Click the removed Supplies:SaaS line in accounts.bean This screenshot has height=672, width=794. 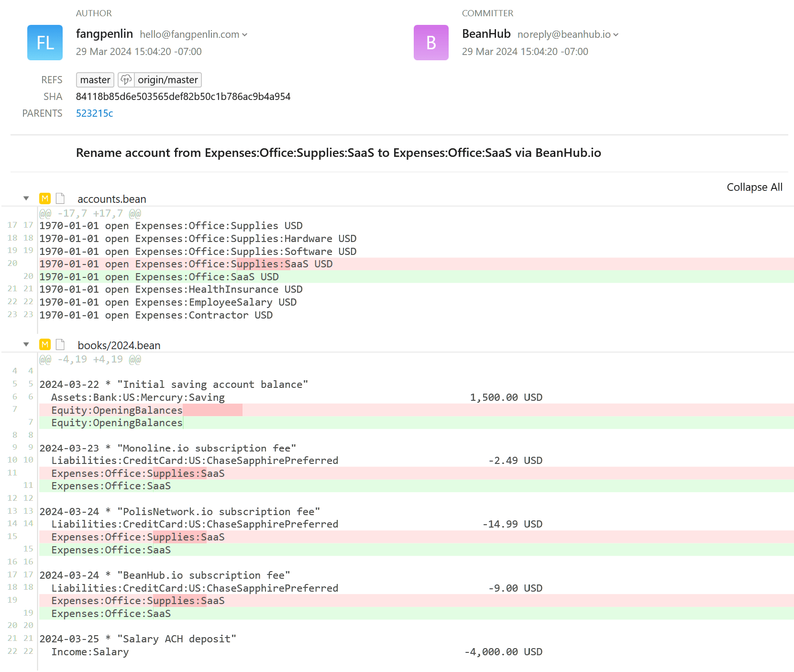pos(186,264)
